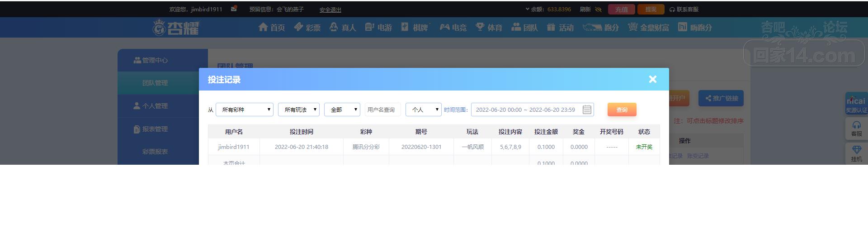Click the 充值 recharge button
868x248 pixels.
click(622, 9)
